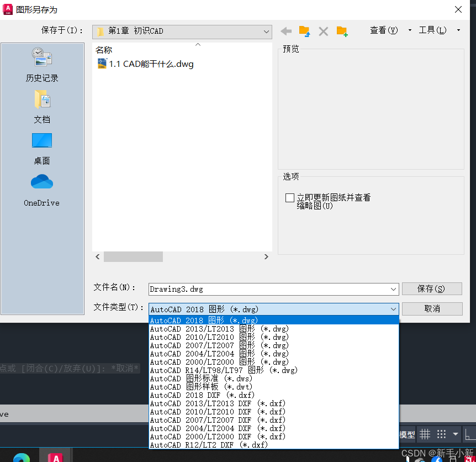Go up one folder level
The width and height of the screenshot is (476, 462).
click(304, 31)
